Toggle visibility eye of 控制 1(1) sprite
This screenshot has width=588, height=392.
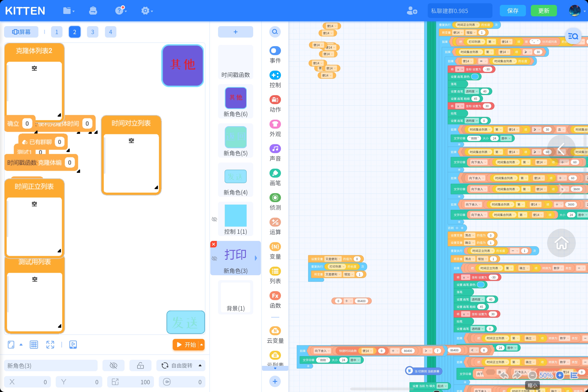tap(214, 219)
